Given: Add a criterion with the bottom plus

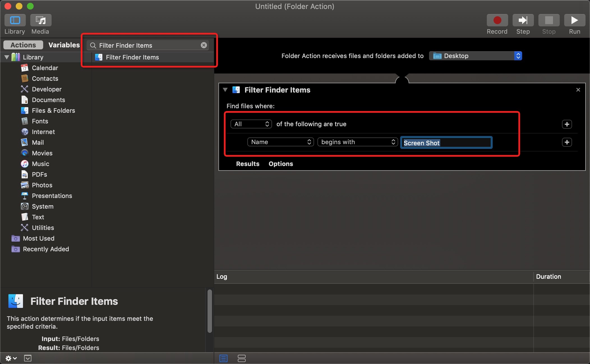Looking at the screenshot, I should [x=567, y=142].
